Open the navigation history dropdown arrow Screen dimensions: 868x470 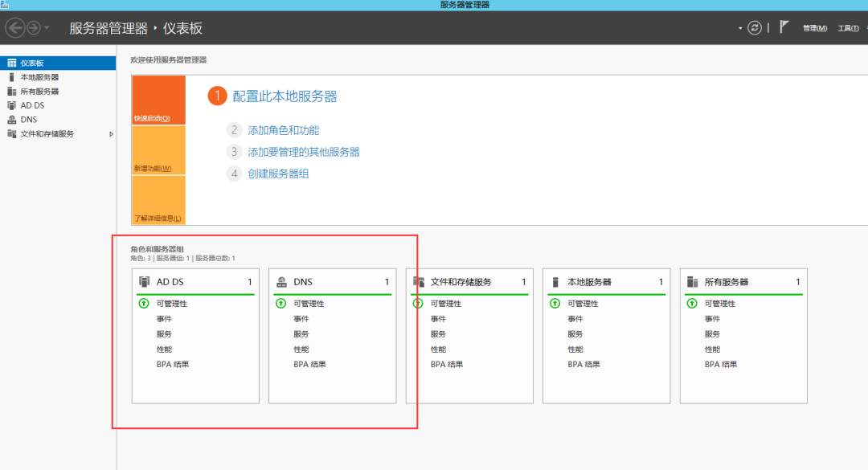[x=47, y=27]
